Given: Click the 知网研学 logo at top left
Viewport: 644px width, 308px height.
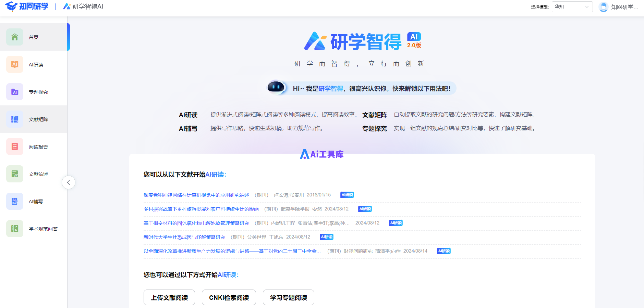Looking at the screenshot, I should coord(27,6).
